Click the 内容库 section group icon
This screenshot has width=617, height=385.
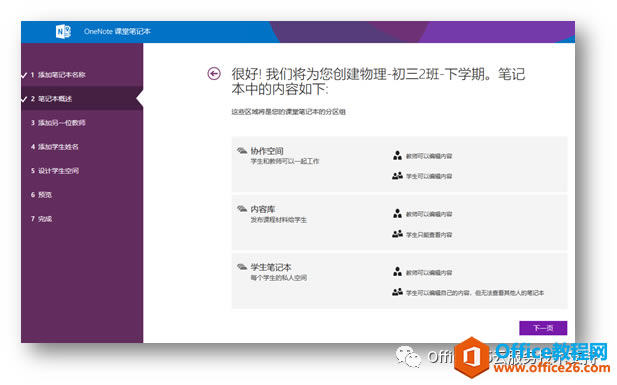242,209
